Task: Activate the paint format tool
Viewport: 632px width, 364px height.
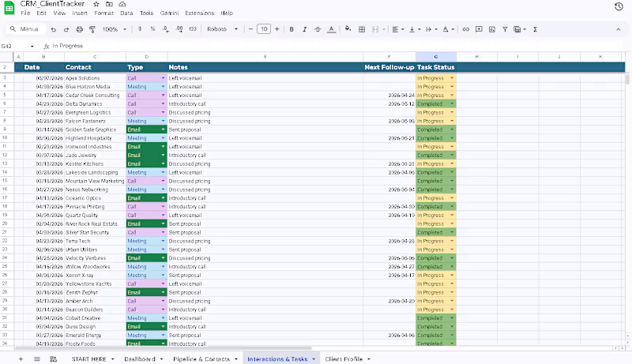Action: tap(92, 29)
